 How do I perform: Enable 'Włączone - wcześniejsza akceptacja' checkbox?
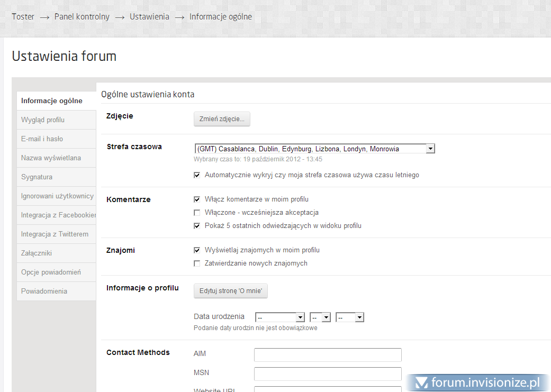tap(197, 213)
